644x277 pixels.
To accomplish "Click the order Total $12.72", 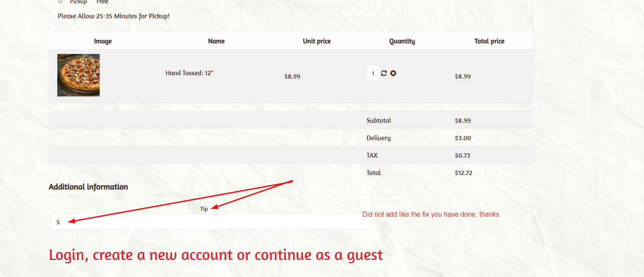I will tap(463, 173).
